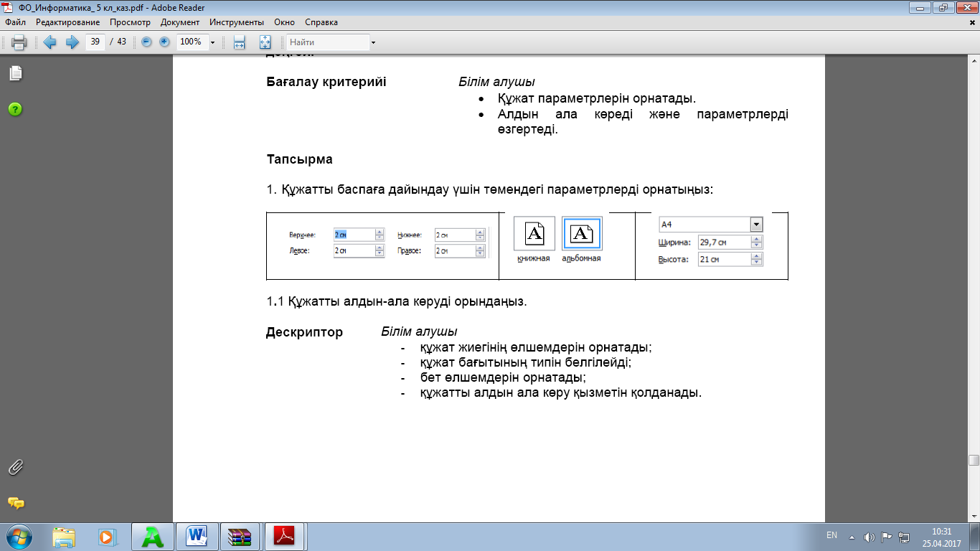Expand the zoom level dropdown arrow
This screenshot has height=551, width=980.
pos(213,42)
